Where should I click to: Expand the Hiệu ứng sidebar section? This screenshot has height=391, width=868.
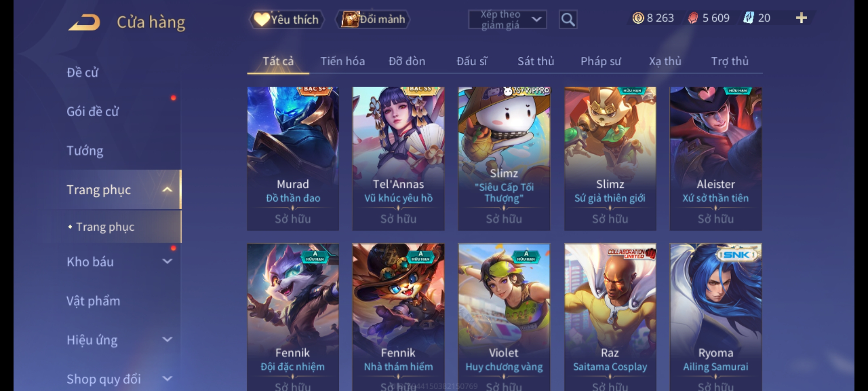[167, 340]
